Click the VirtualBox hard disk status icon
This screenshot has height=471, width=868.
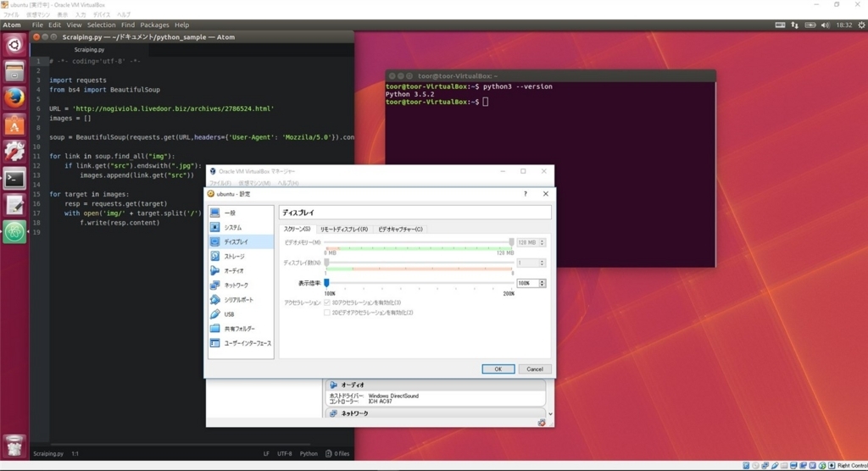coord(746,465)
